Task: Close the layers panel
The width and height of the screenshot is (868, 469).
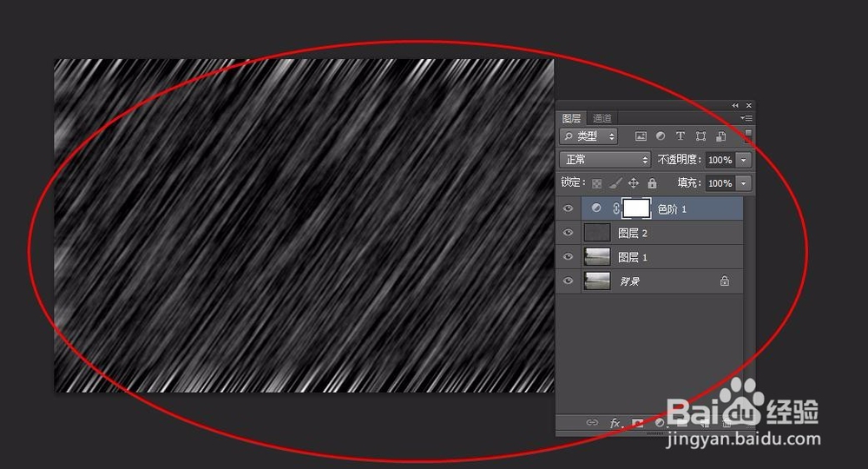Action: (x=749, y=105)
